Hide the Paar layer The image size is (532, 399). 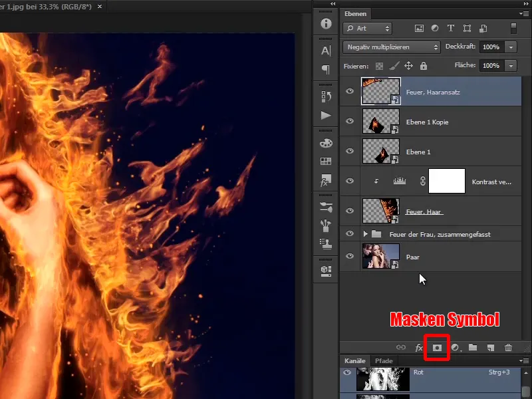(x=350, y=256)
